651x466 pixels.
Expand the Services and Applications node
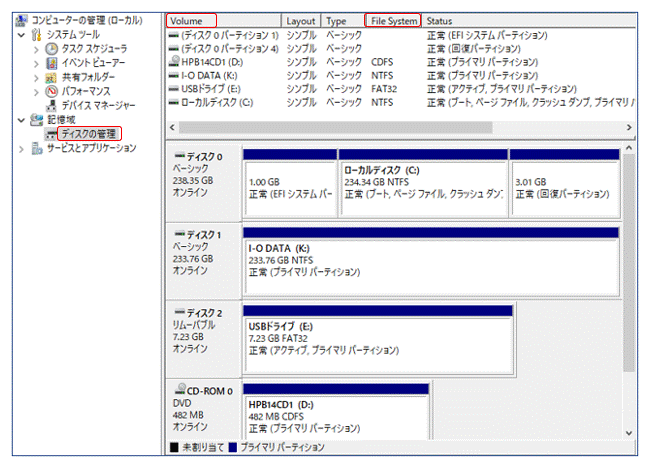[x=22, y=148]
